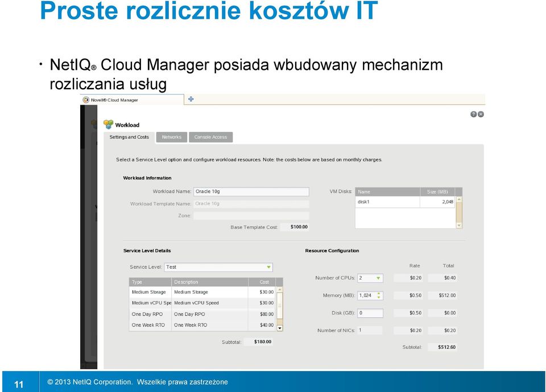
Task: Close the Workload dialog with X icon
Action: 481,114
